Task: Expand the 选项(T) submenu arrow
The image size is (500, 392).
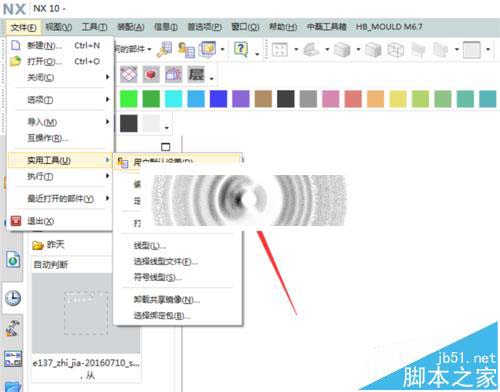Action: coord(107,99)
